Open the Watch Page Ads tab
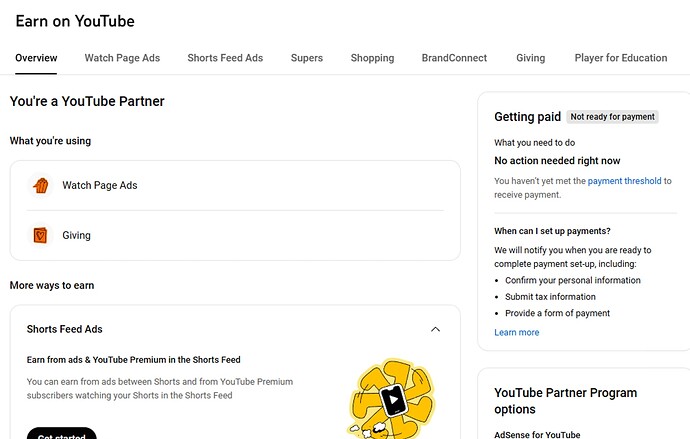The image size is (690, 439). 122,58
